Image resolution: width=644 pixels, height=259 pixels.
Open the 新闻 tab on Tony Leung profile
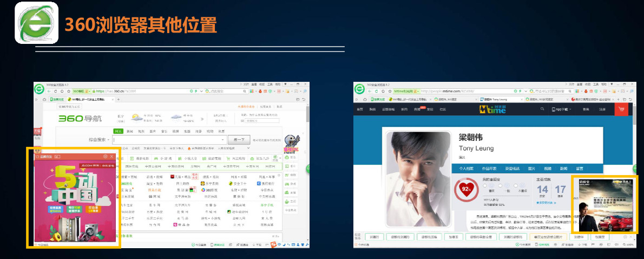[564, 169]
